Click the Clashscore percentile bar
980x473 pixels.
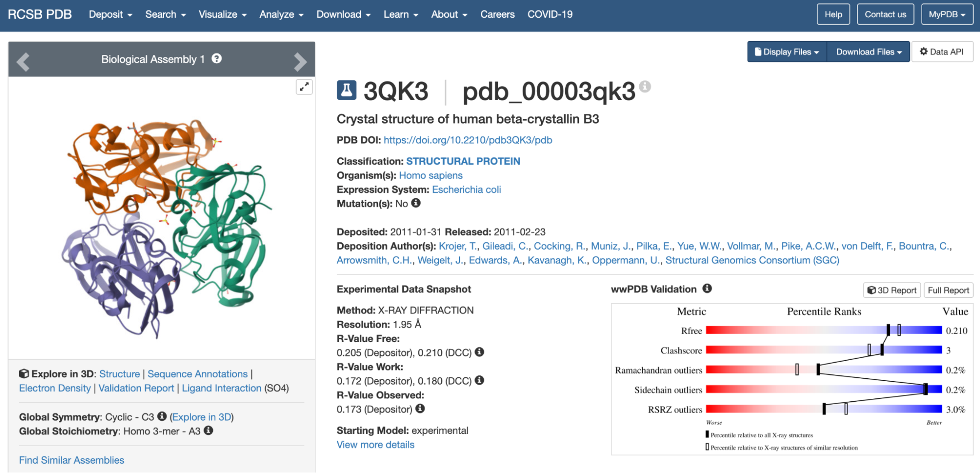[x=824, y=350]
